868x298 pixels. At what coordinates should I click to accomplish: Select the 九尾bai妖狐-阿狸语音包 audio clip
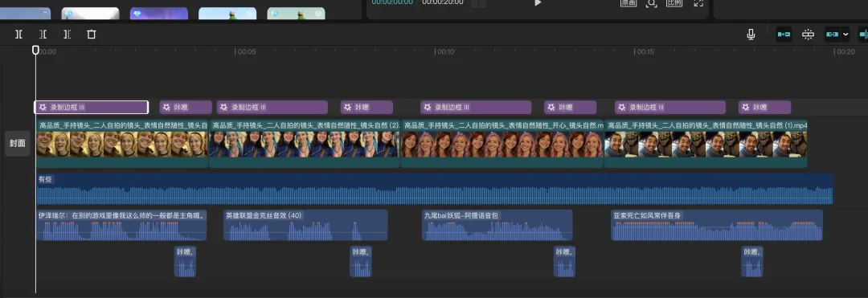497,225
